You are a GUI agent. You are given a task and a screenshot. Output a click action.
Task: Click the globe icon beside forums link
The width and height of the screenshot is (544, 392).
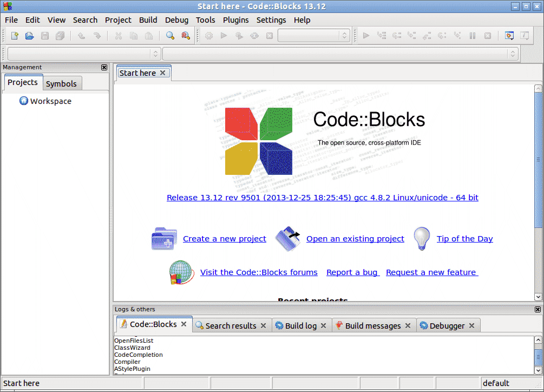point(181,272)
